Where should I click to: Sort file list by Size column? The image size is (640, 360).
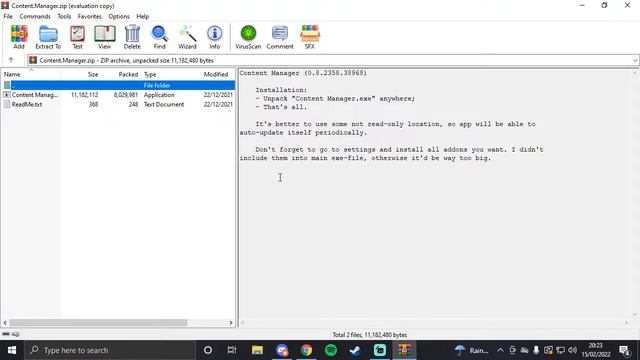click(x=81, y=74)
